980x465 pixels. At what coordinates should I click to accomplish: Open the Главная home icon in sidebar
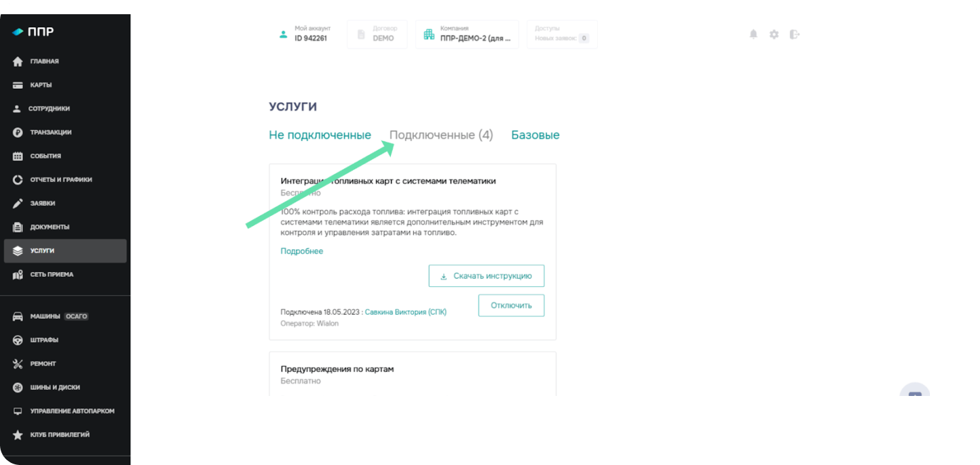pyautogui.click(x=18, y=62)
